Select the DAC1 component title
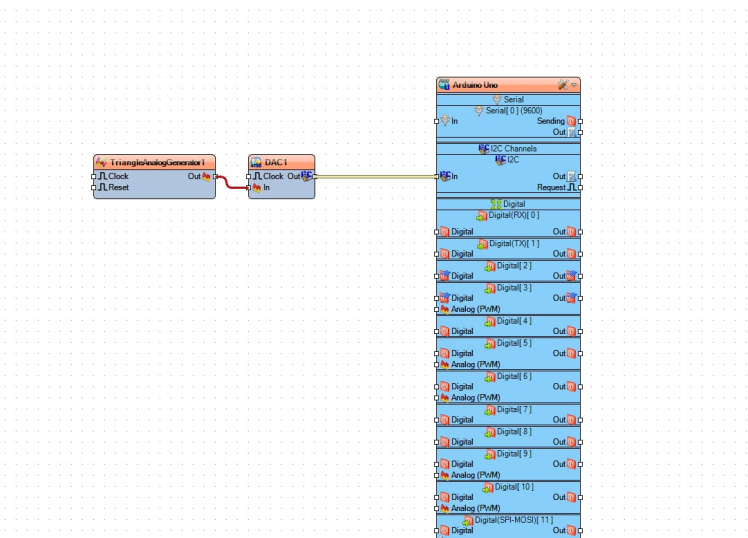Image resolution: width=748 pixels, height=538 pixels. coord(276,163)
